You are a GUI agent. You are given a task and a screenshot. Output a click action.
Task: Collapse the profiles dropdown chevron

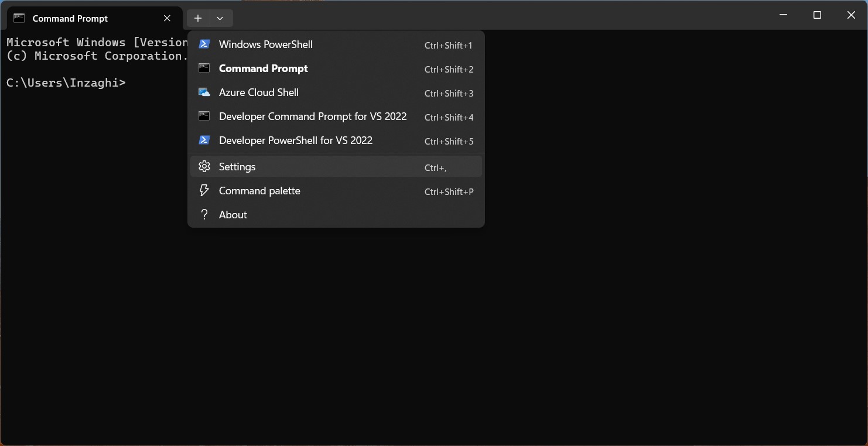220,18
